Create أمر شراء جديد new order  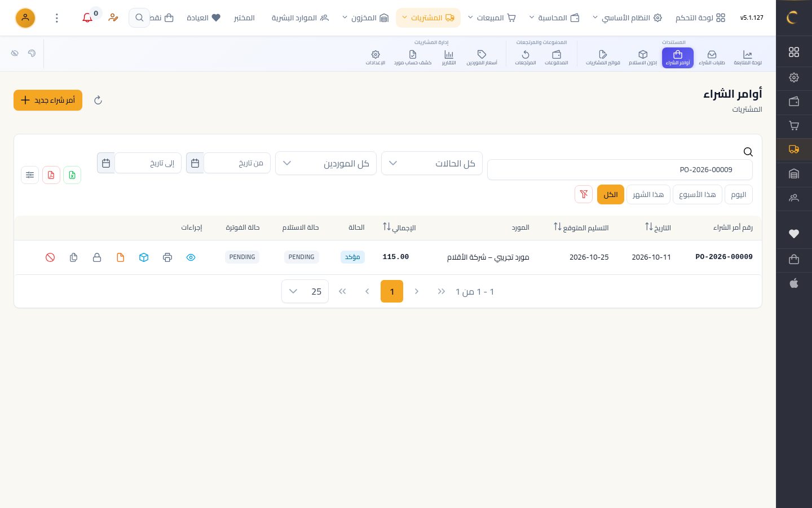click(x=48, y=100)
